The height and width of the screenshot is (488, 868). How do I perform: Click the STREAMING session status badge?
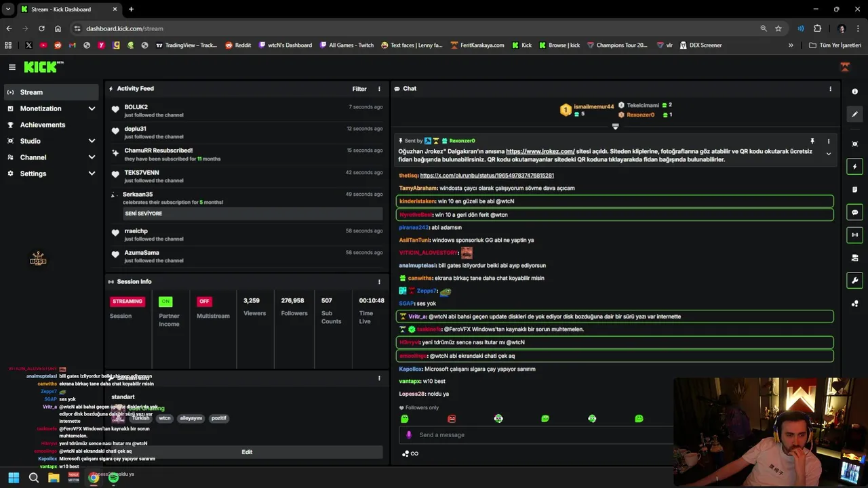(x=127, y=302)
